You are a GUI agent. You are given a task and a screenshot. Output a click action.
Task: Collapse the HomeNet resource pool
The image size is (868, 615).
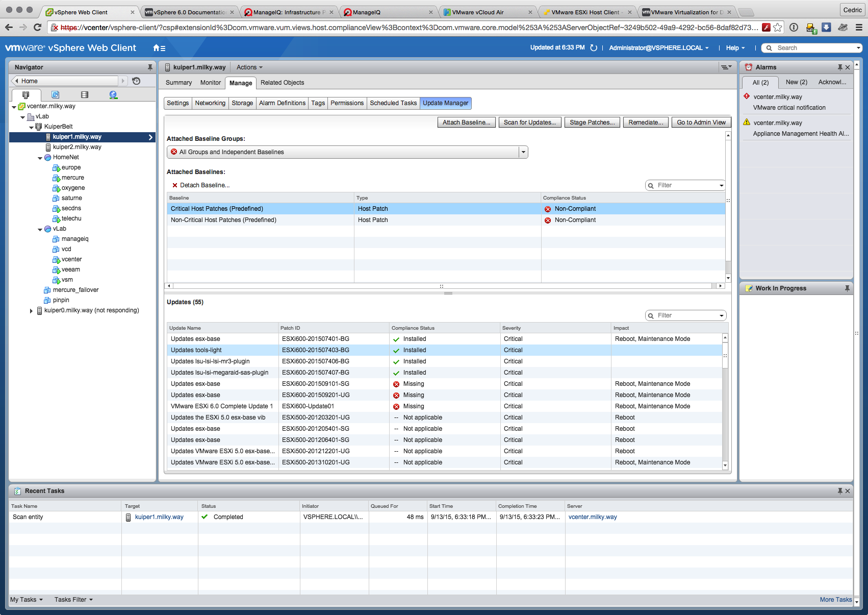40,158
